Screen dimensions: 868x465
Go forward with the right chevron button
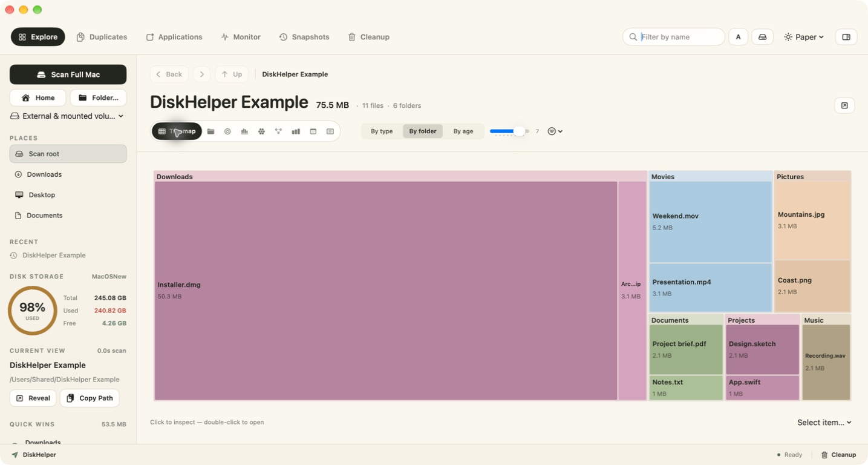click(x=201, y=74)
